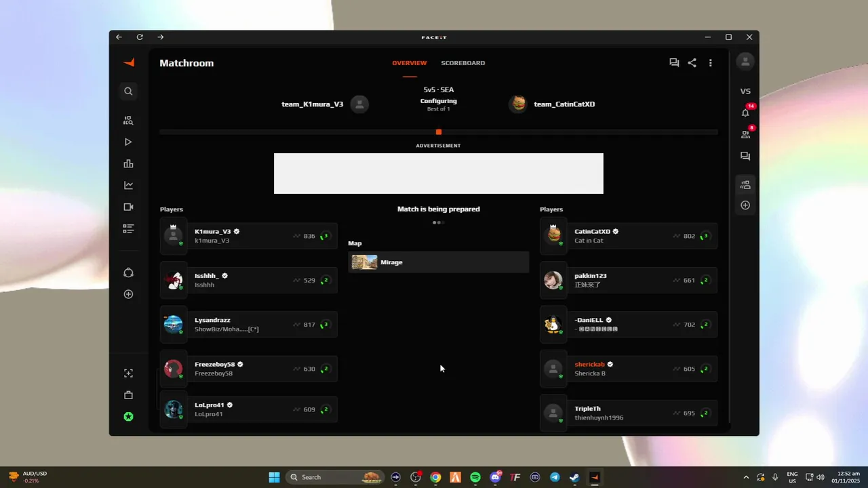Viewport: 868px width, 488px height.
Task: Click team_K1mura_V3 grey avatar
Action: click(360, 104)
